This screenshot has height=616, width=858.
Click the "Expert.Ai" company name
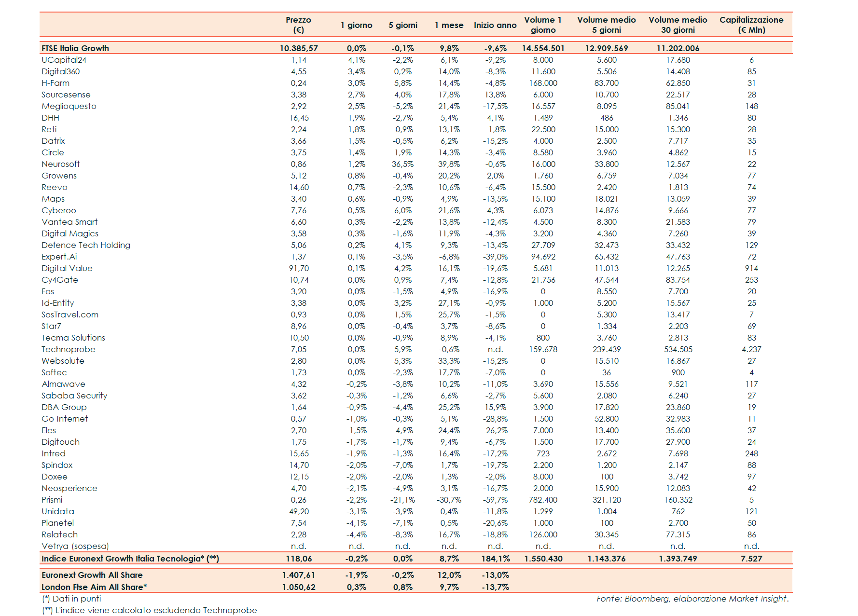click(x=59, y=257)
